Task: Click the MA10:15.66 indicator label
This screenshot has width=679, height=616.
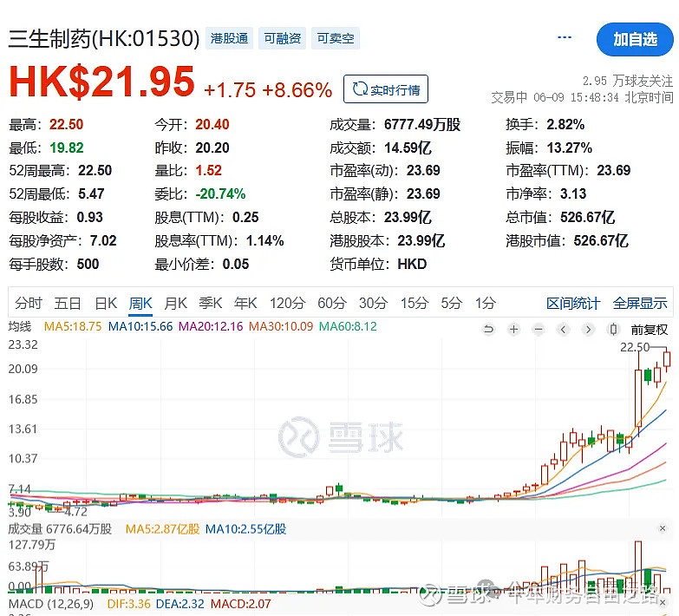Action: point(140,326)
